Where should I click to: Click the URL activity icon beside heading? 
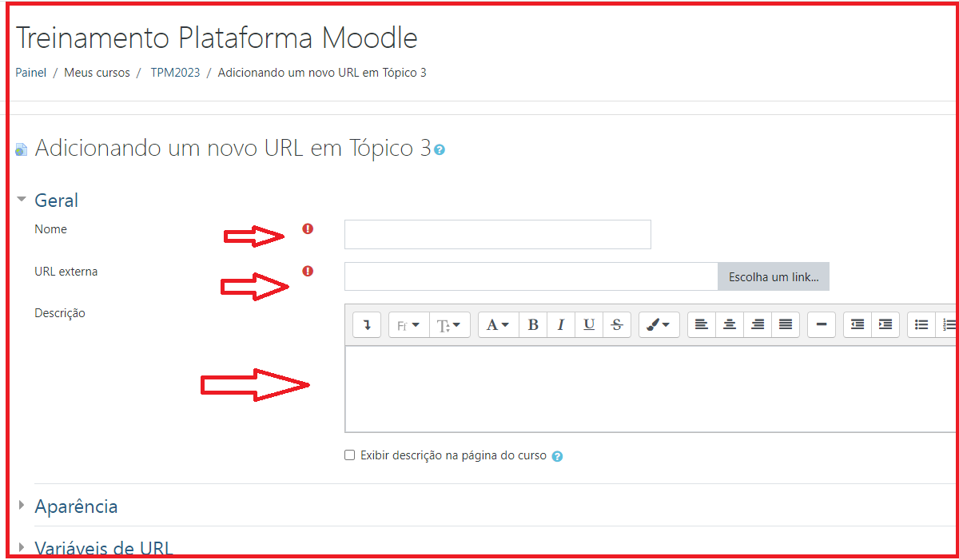22,149
